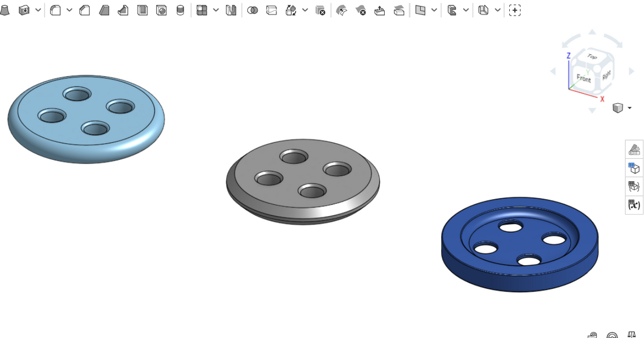
Task: Open the Transform tool dropdown
Action: 304,10
